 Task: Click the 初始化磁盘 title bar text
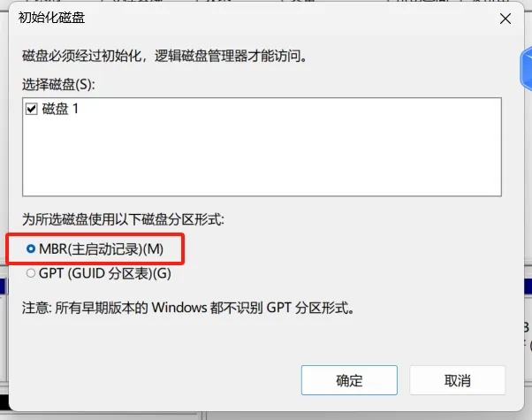click(x=51, y=18)
